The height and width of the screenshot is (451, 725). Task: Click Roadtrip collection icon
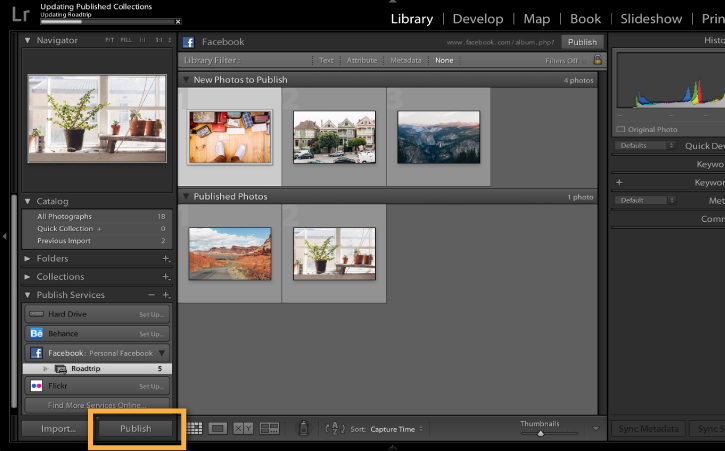(61, 369)
